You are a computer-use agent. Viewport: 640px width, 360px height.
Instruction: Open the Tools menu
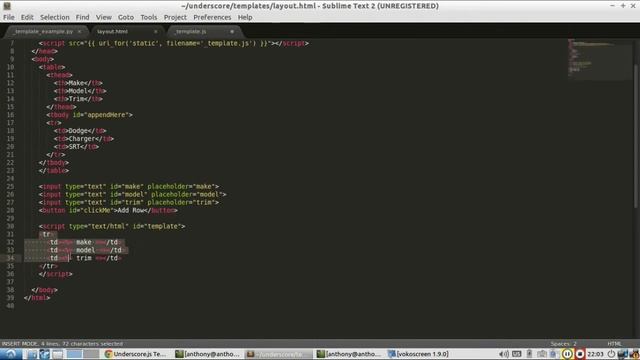(x=149, y=17)
